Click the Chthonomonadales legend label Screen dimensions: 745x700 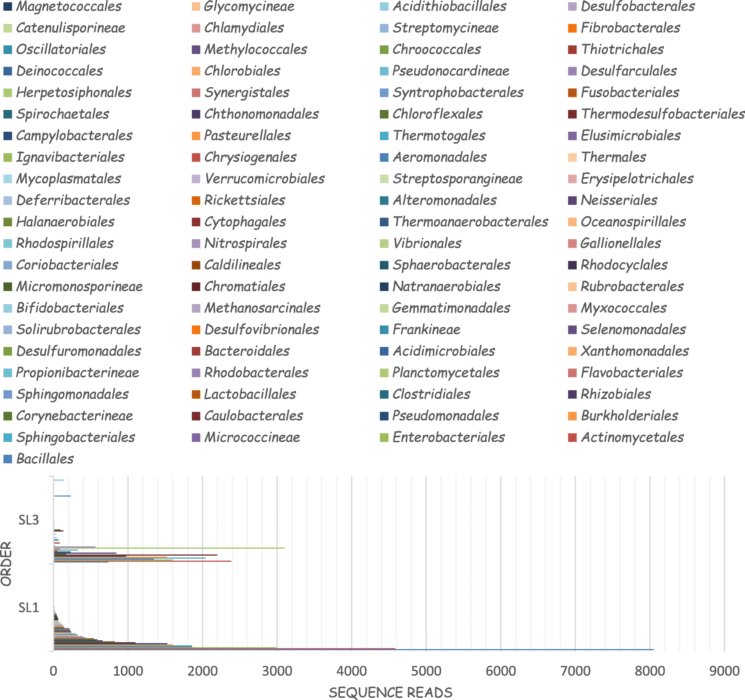(x=261, y=114)
